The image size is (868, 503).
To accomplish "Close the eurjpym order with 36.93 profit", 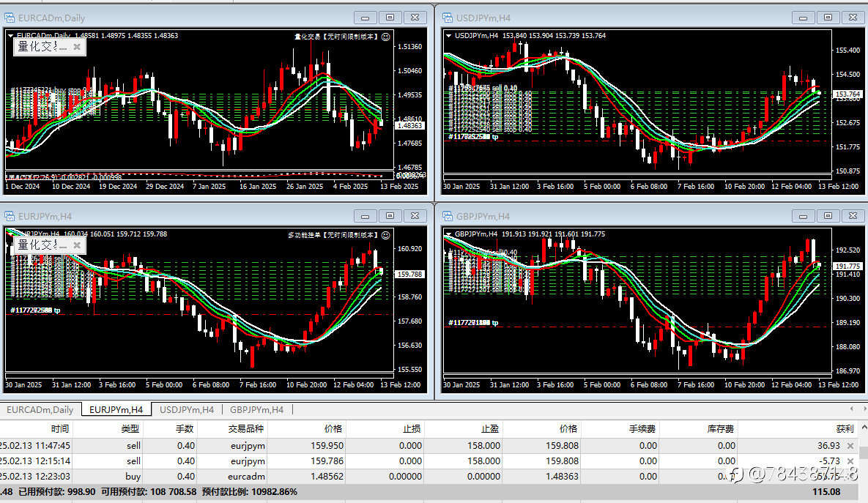I will tap(850, 445).
